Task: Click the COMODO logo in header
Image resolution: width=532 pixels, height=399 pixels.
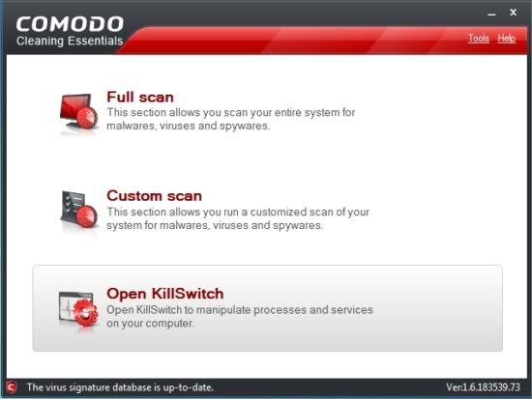Action: pyautogui.click(x=70, y=24)
